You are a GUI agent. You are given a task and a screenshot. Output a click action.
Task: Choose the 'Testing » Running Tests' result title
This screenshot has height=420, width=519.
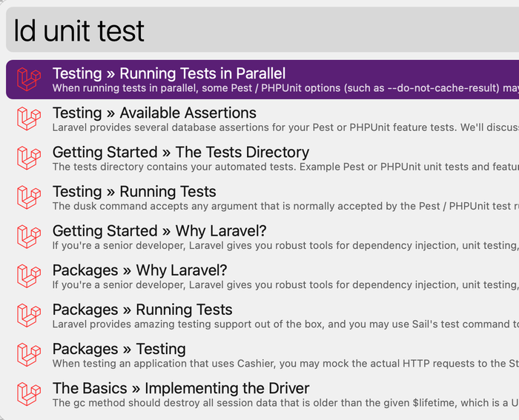134,191
